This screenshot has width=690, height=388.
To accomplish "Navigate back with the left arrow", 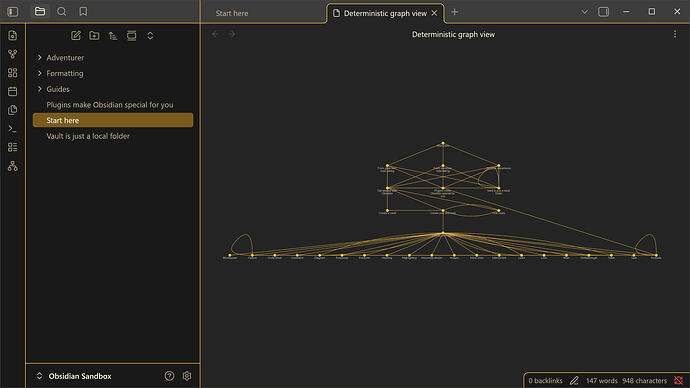I will (215, 34).
